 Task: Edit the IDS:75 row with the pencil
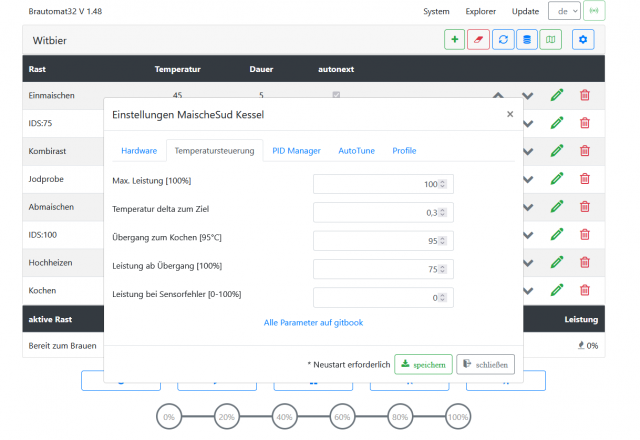pyautogui.click(x=557, y=123)
